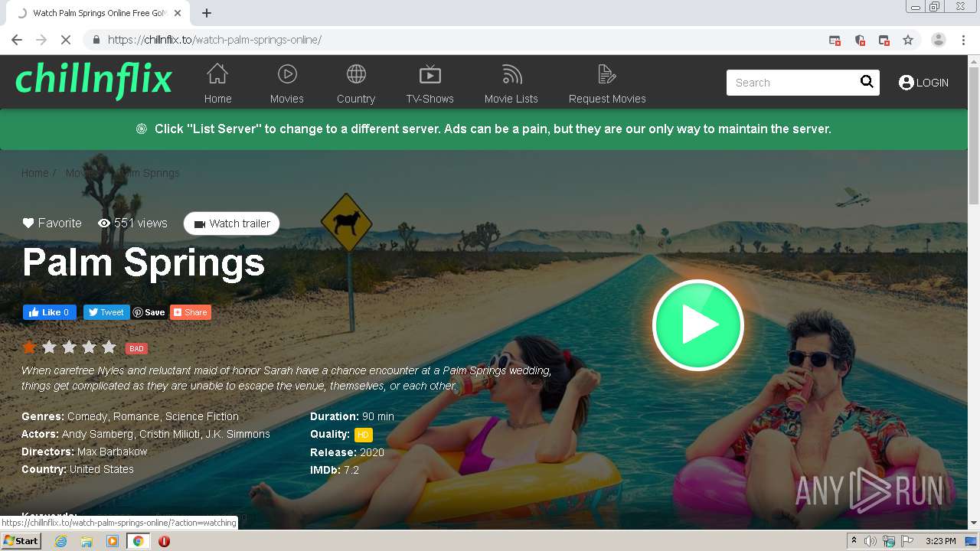Rate the movie four stars

point(89,347)
